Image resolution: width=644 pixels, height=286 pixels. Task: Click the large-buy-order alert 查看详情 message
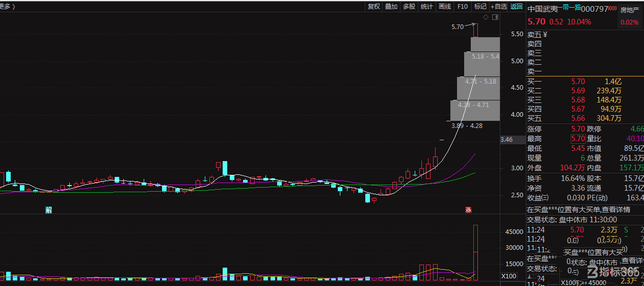coord(578,210)
